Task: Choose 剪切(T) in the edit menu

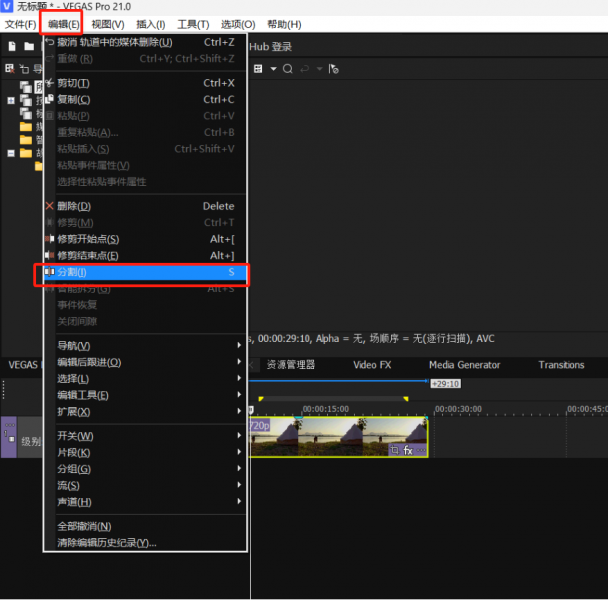Action: coord(145,83)
